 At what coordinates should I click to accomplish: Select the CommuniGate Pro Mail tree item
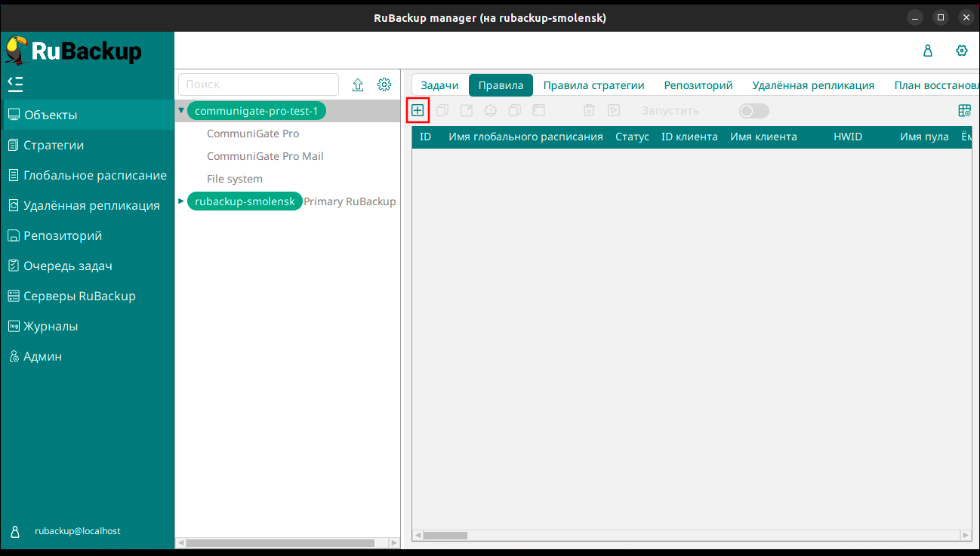265,156
